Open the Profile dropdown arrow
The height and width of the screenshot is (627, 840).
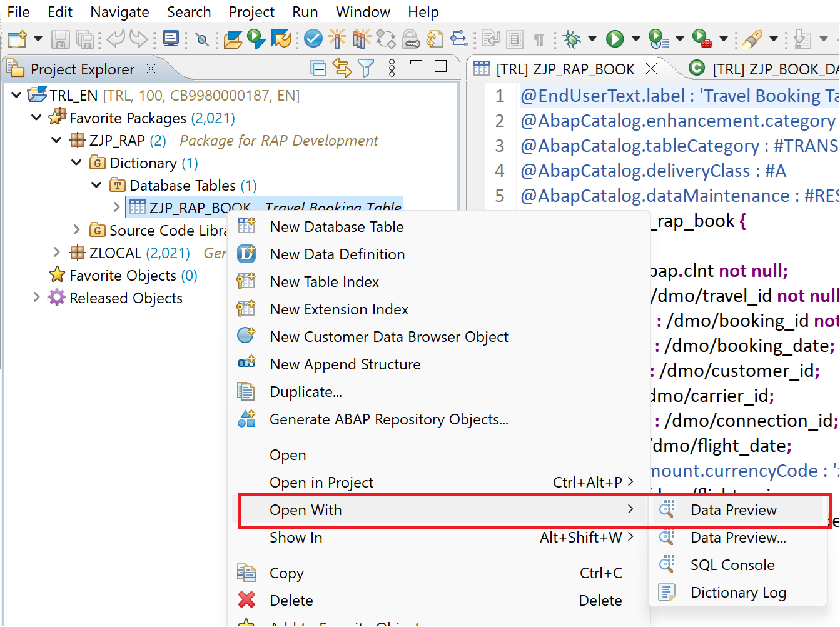[679, 39]
